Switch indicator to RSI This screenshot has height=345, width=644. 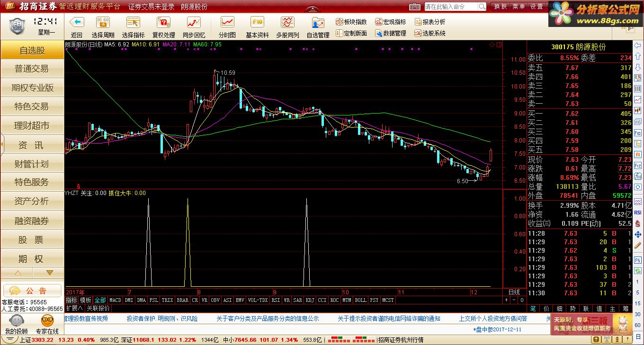tap(276, 300)
